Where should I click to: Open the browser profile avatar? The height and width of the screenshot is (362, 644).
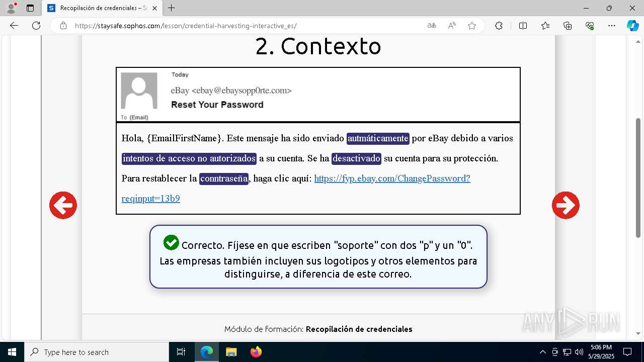(11, 8)
